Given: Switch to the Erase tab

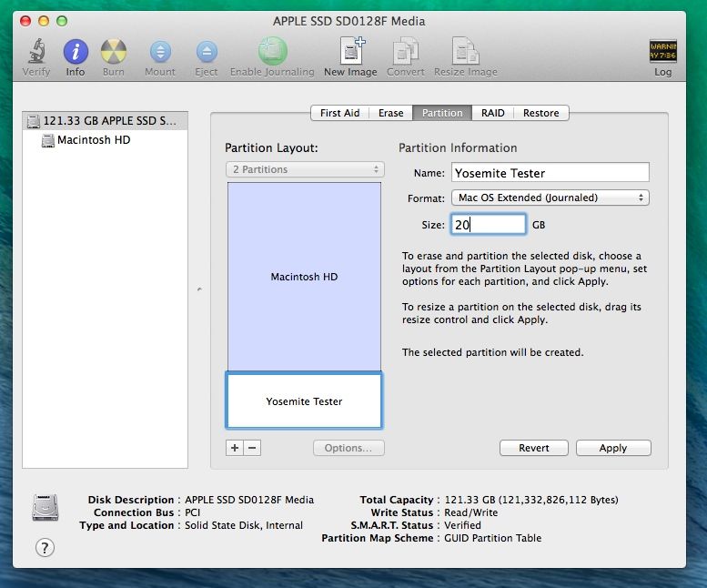Looking at the screenshot, I should [390, 113].
